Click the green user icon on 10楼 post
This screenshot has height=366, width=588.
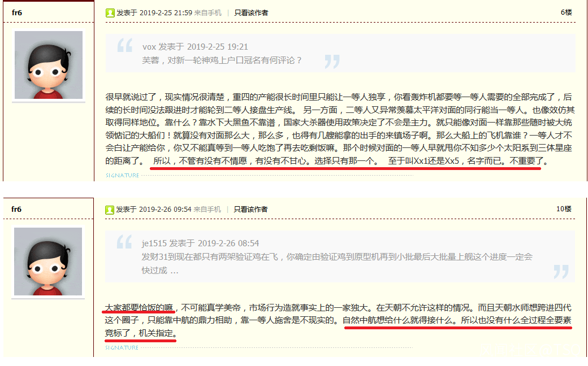coord(110,210)
